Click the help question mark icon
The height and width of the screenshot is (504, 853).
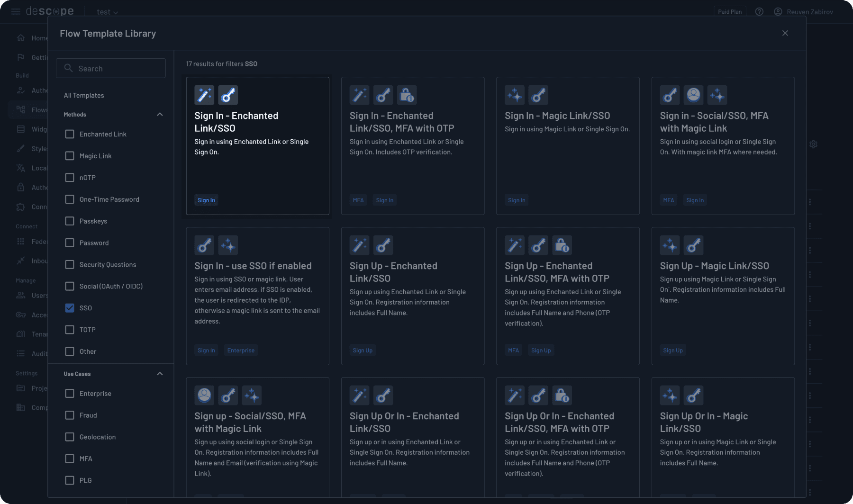point(759,12)
